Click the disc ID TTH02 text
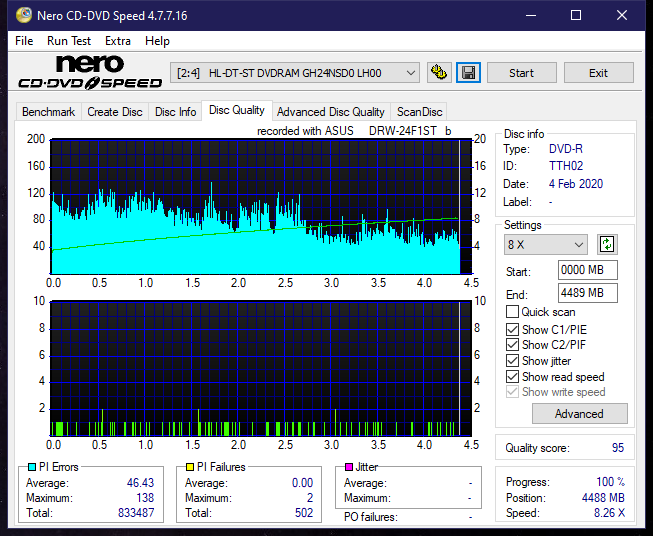653x536 pixels. [x=566, y=166]
